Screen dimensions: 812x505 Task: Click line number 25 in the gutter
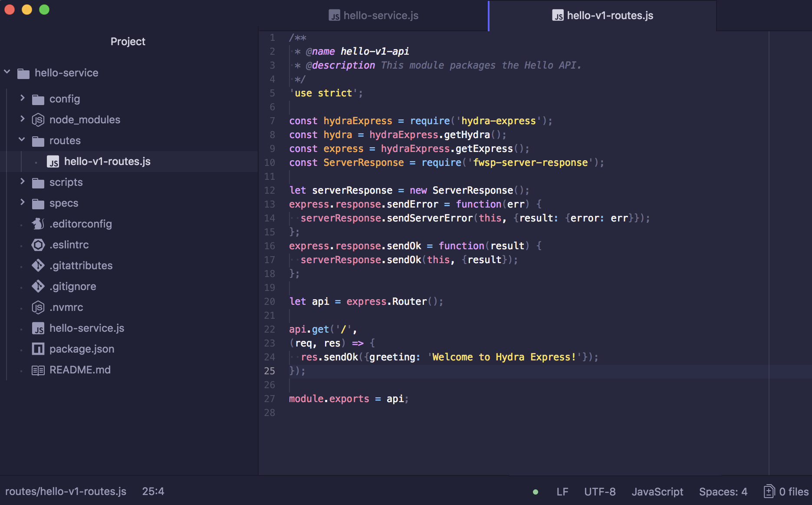[270, 371]
